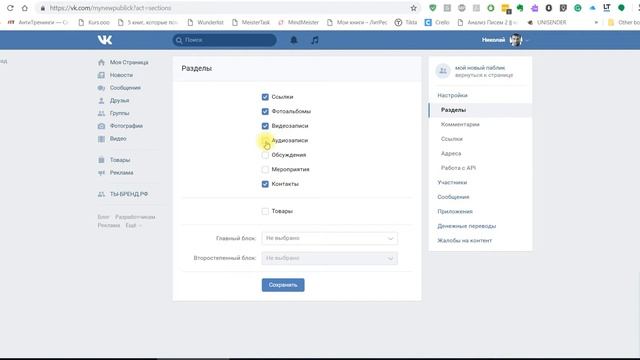This screenshot has height=360, width=640.
Task: Open Жалобы на контент in sidebar
Action: pos(464,240)
